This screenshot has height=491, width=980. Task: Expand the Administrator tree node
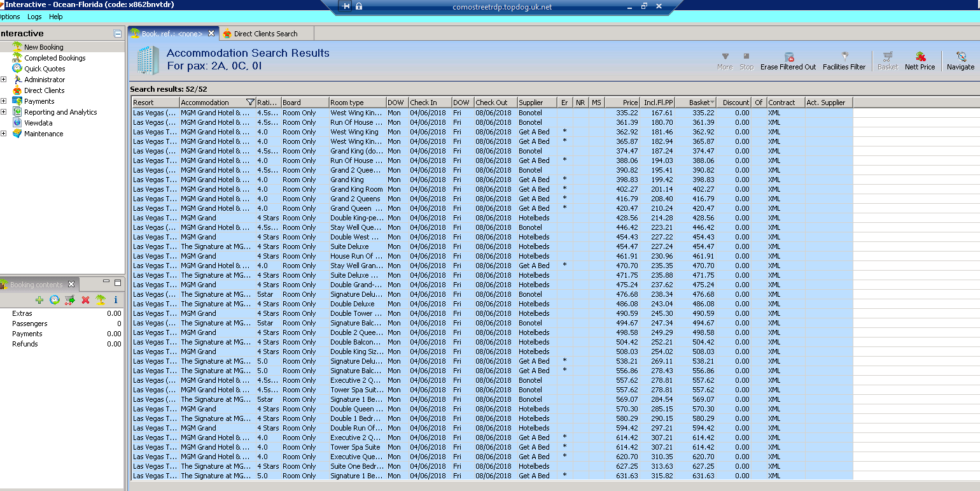click(4, 80)
